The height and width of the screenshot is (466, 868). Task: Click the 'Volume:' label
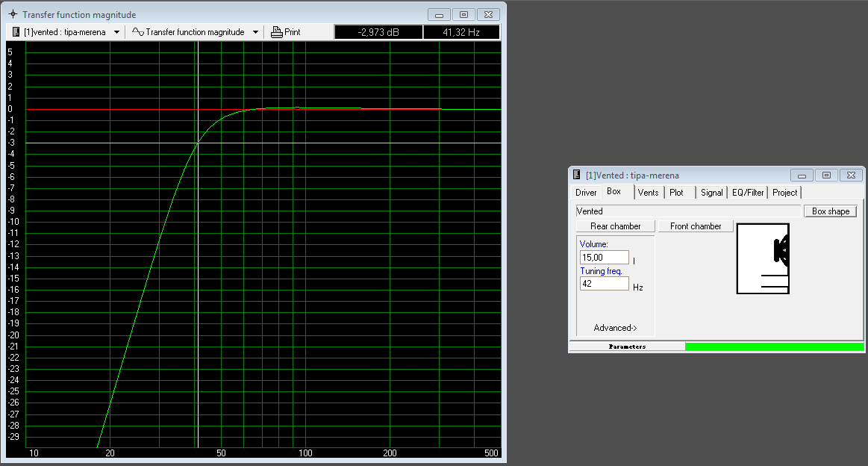(x=593, y=243)
